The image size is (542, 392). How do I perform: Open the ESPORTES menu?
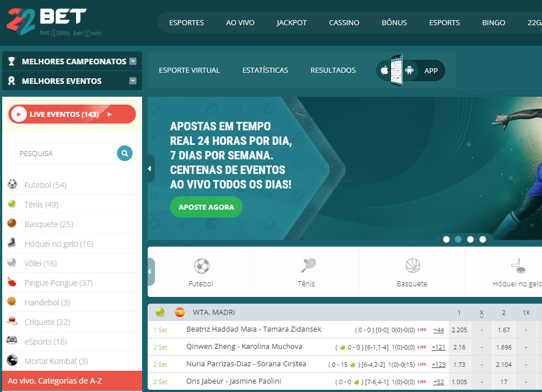coord(186,23)
